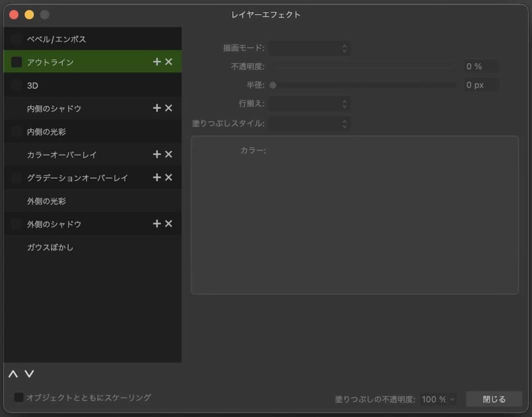This screenshot has width=532, height=417.
Task: Remove the カラーオーバーレイ effect with X icon
Action: (169, 154)
